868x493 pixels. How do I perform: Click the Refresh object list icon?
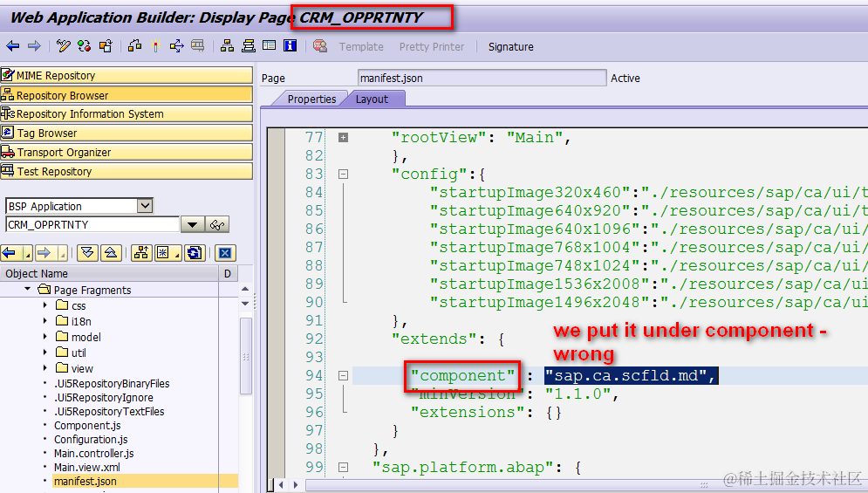tap(195, 253)
